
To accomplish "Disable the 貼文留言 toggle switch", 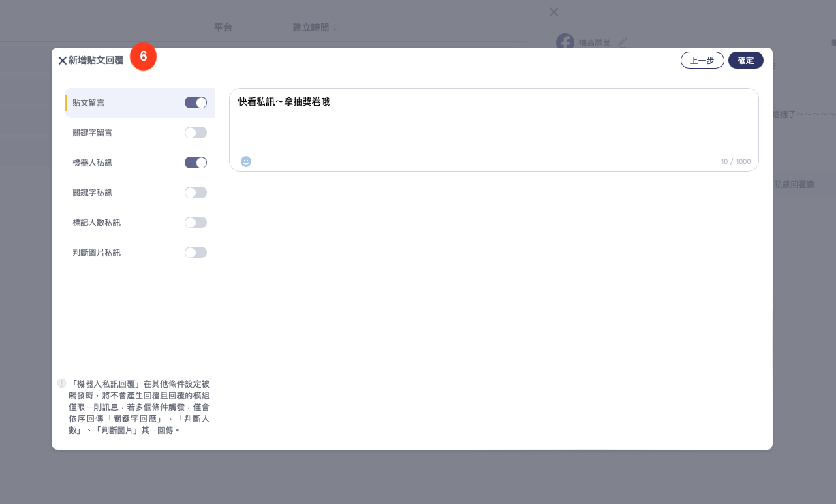I will pyautogui.click(x=196, y=103).
